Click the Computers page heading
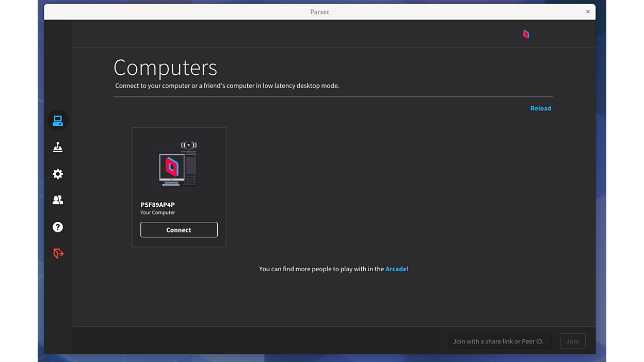Viewport: 644px width, 362px height. click(x=165, y=68)
